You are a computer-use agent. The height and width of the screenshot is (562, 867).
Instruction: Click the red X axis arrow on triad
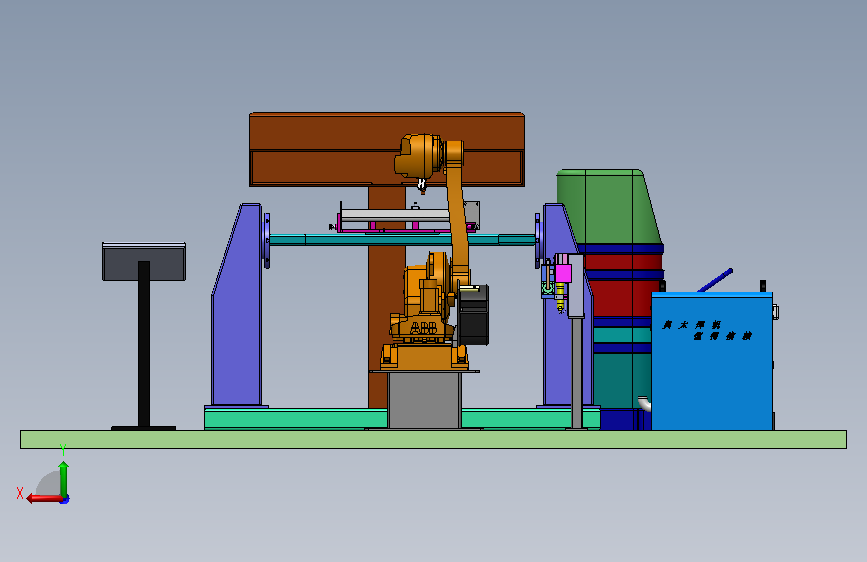click(44, 498)
